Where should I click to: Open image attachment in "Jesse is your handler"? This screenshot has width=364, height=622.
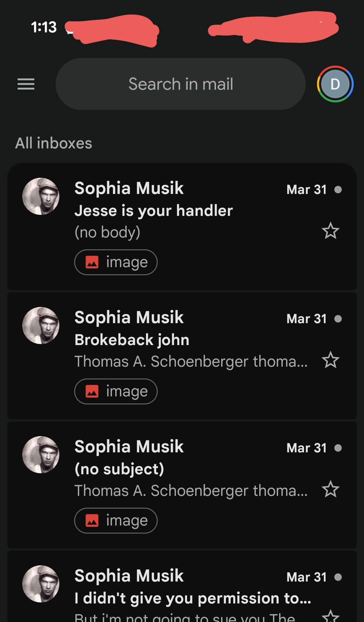click(116, 262)
